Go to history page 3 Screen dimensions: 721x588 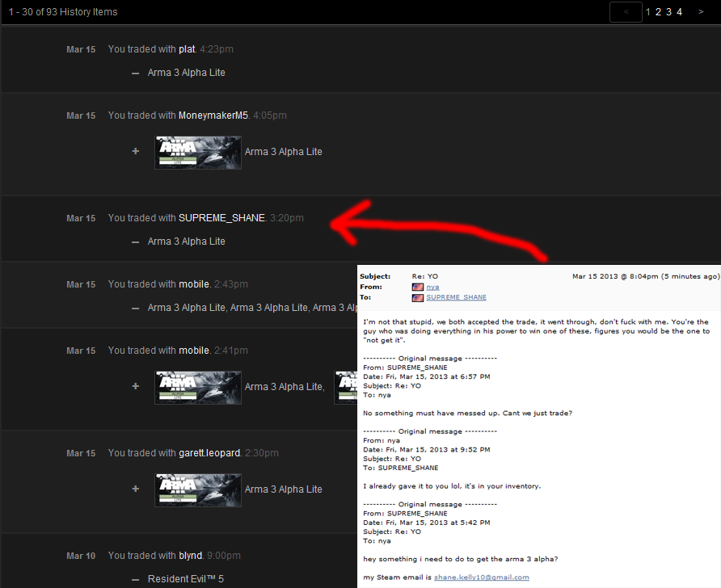[x=668, y=12]
